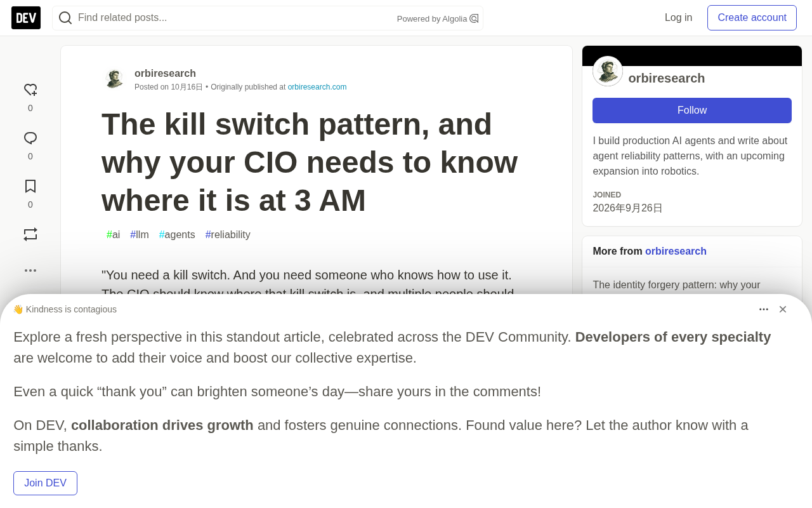Open orbiresearch link in More from header
The width and height of the screenshot is (812, 508).
tap(676, 251)
